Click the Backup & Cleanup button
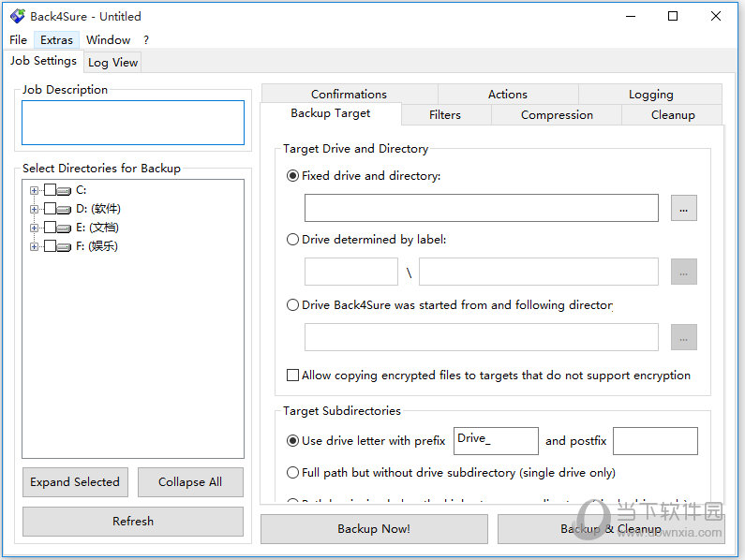 [611, 529]
